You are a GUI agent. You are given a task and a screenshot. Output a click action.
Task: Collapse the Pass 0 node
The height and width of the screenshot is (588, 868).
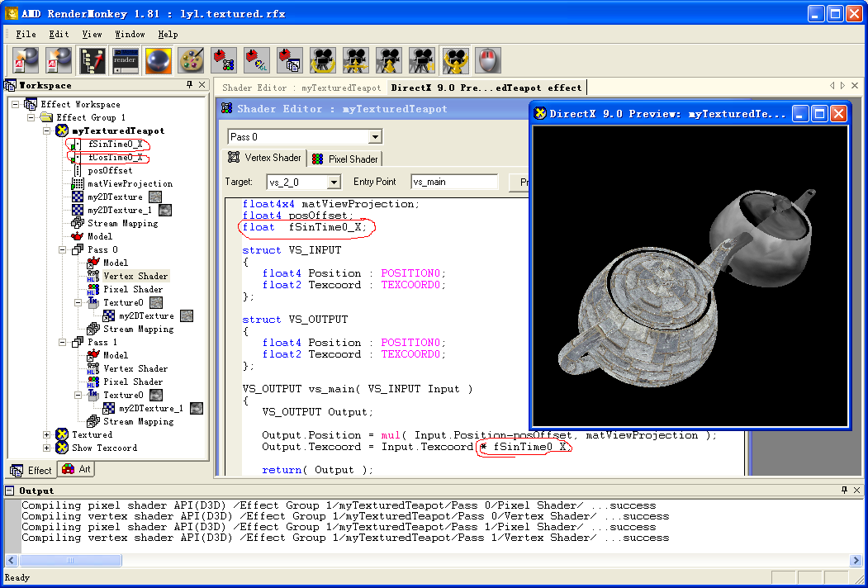(x=63, y=249)
